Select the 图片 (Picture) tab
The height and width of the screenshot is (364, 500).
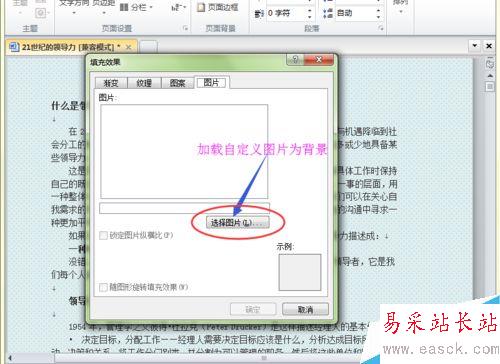click(211, 82)
